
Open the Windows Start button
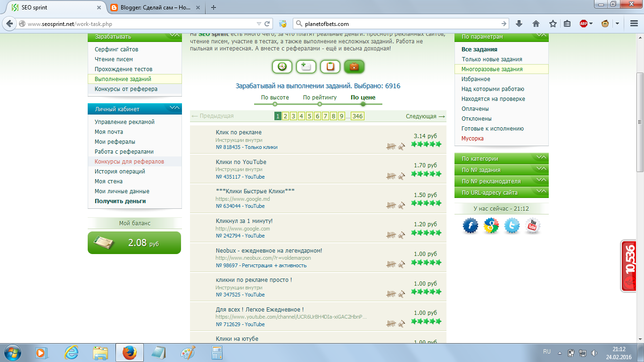tap(13, 352)
